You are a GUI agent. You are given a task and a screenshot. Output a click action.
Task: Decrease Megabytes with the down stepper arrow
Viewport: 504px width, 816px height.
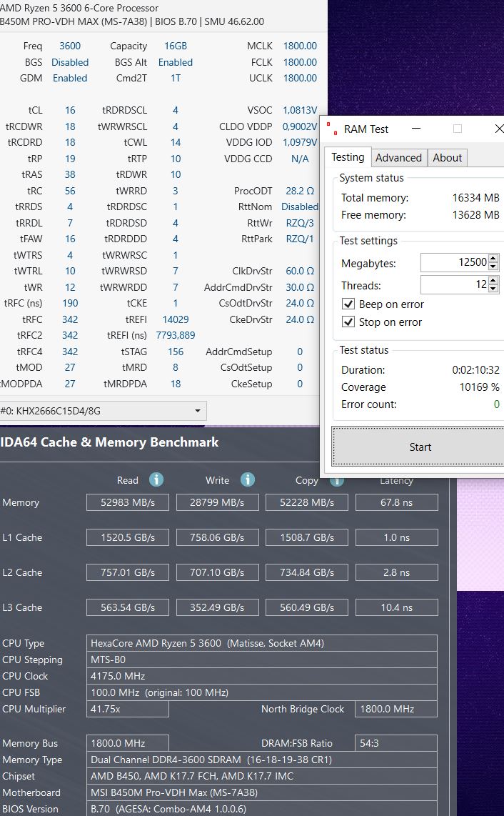point(493,267)
